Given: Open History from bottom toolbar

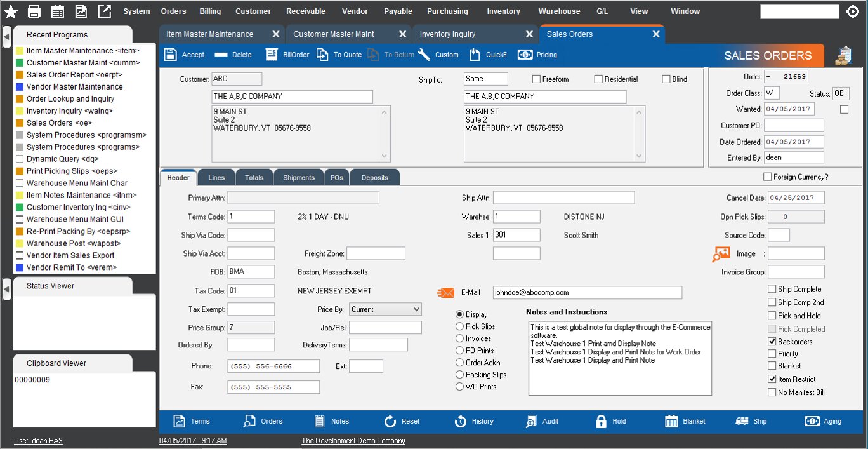Looking at the screenshot, I should pyautogui.click(x=461, y=421).
